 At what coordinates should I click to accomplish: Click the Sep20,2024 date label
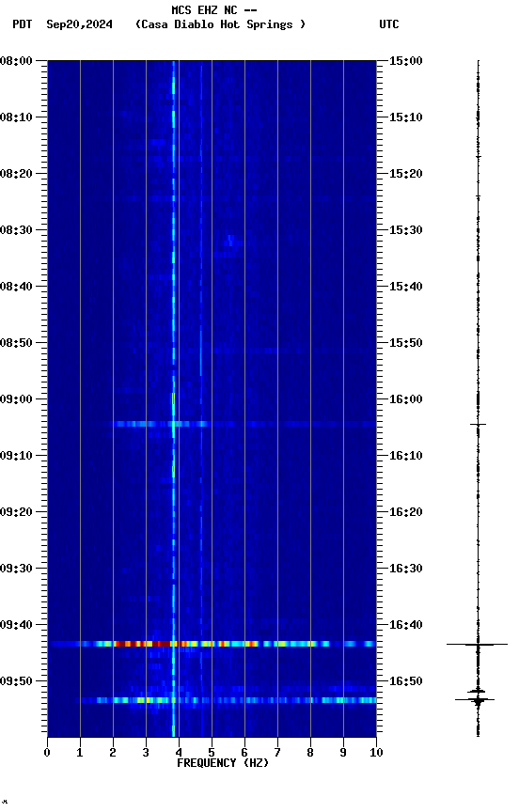(79, 24)
